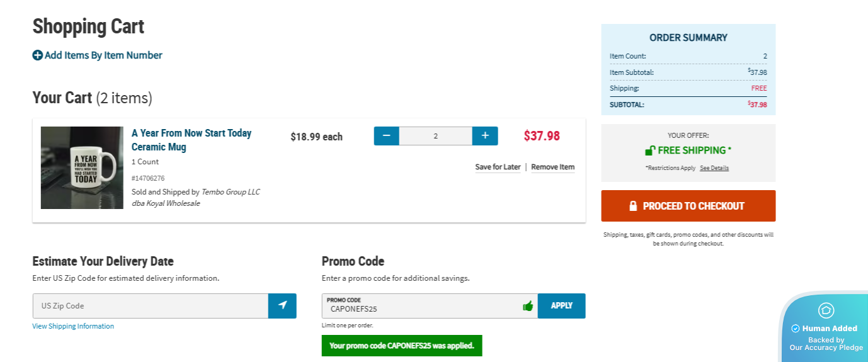Remove the mug item from cart
The width and height of the screenshot is (868, 362).
[552, 167]
